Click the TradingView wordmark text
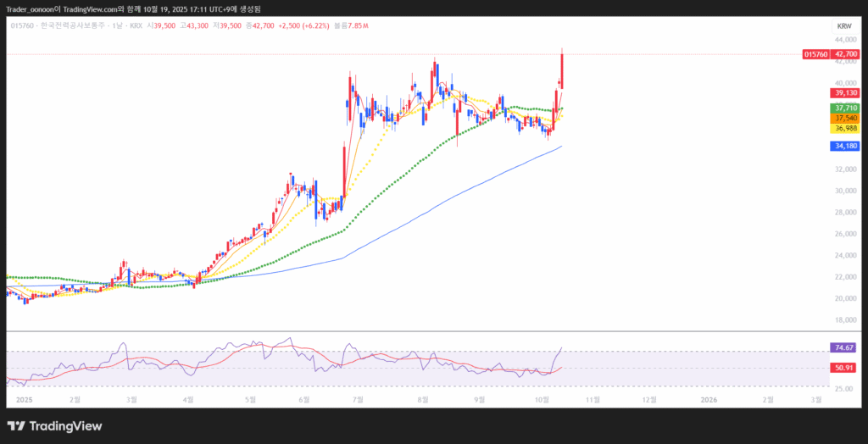Viewport: 868px width, 444px height. 65,426
